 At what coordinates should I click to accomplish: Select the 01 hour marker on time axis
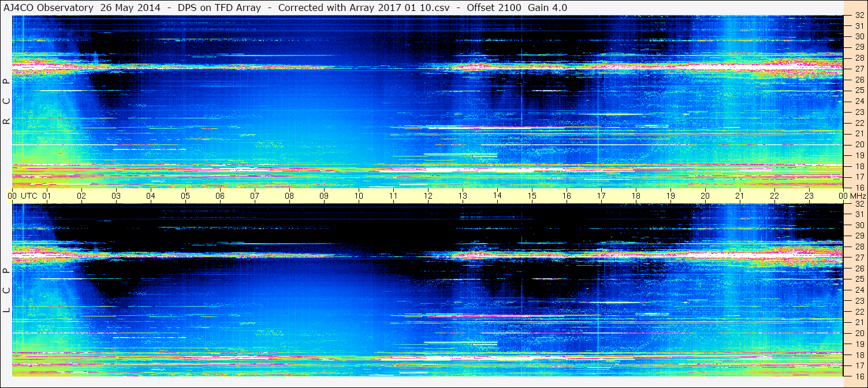(x=47, y=196)
